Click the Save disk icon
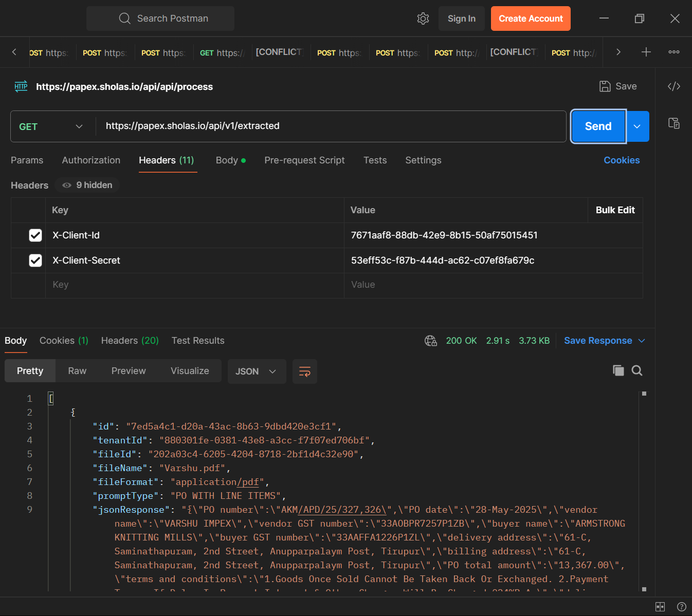 click(605, 86)
